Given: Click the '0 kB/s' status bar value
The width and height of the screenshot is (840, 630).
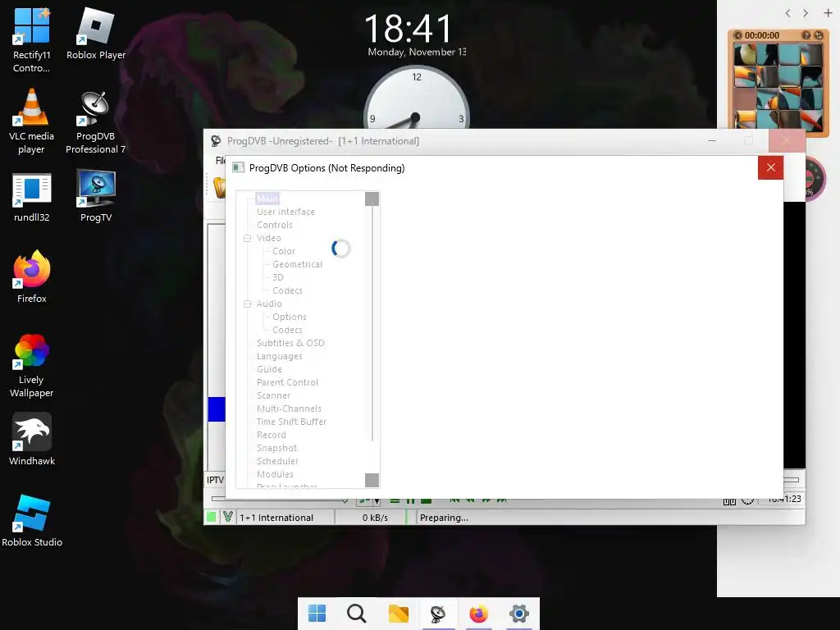Looking at the screenshot, I should 375,518.
